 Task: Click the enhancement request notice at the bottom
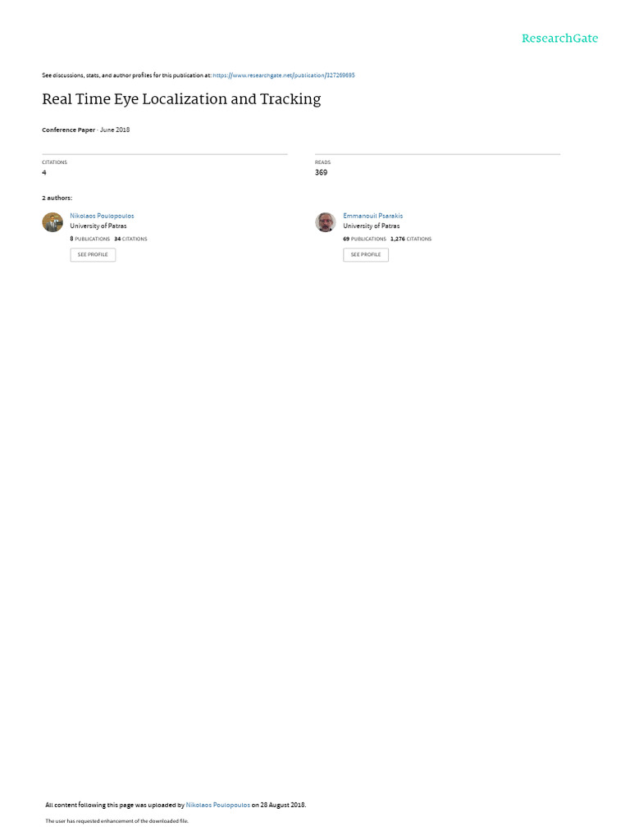coord(116,820)
